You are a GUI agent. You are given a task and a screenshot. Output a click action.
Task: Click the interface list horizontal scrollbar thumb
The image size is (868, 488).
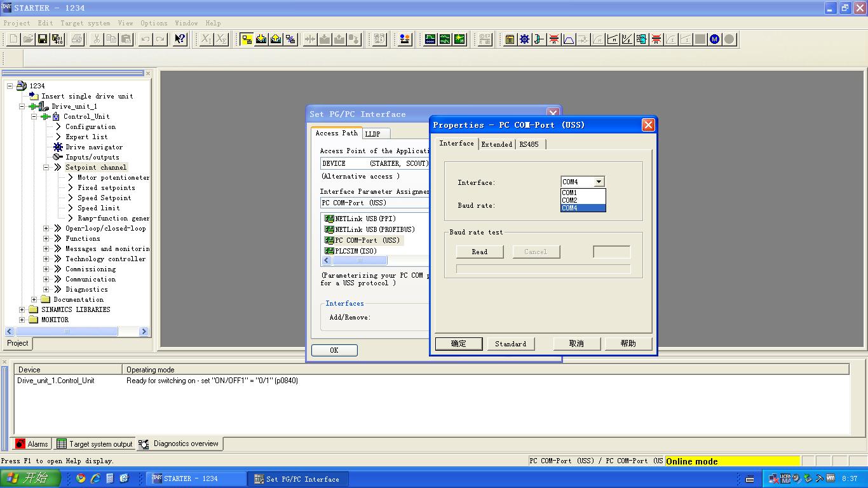click(x=359, y=261)
